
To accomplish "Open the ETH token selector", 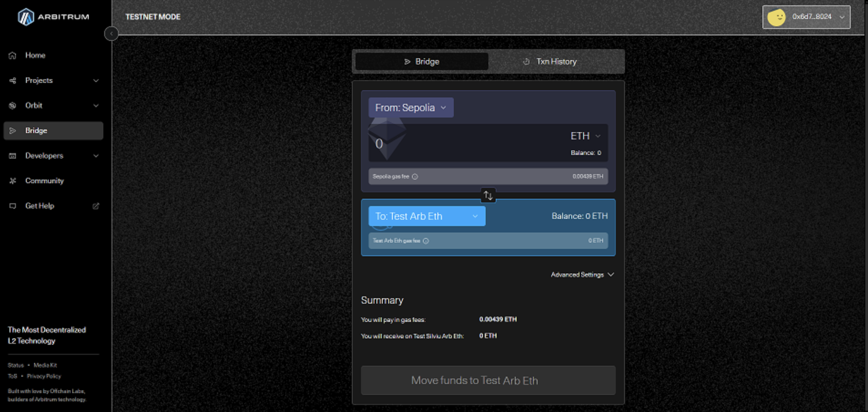I will (x=585, y=136).
